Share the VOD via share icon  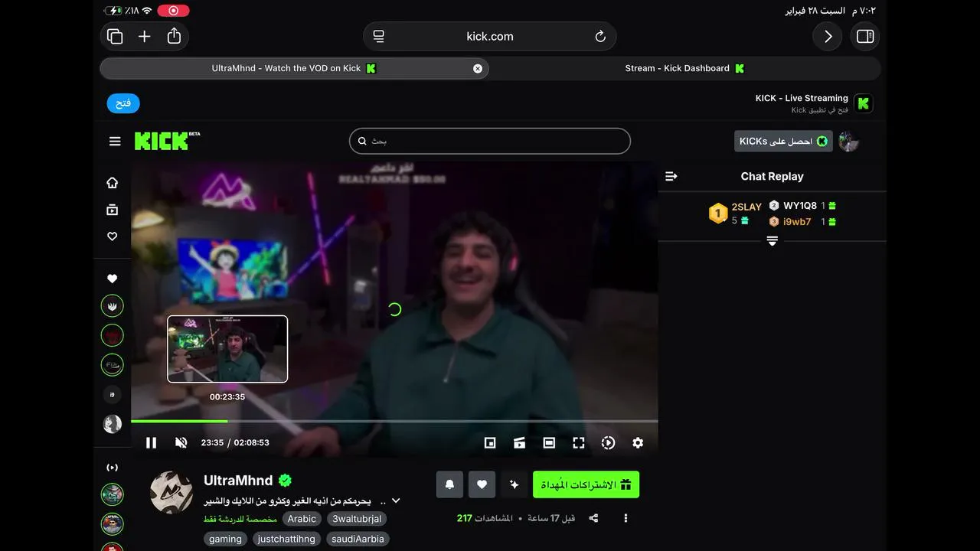tap(593, 518)
